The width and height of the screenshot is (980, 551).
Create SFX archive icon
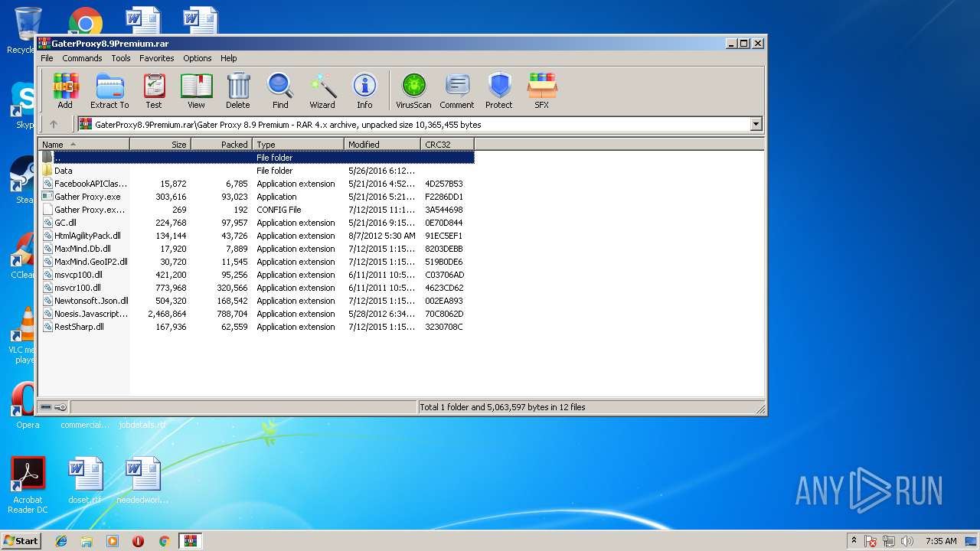click(x=542, y=91)
